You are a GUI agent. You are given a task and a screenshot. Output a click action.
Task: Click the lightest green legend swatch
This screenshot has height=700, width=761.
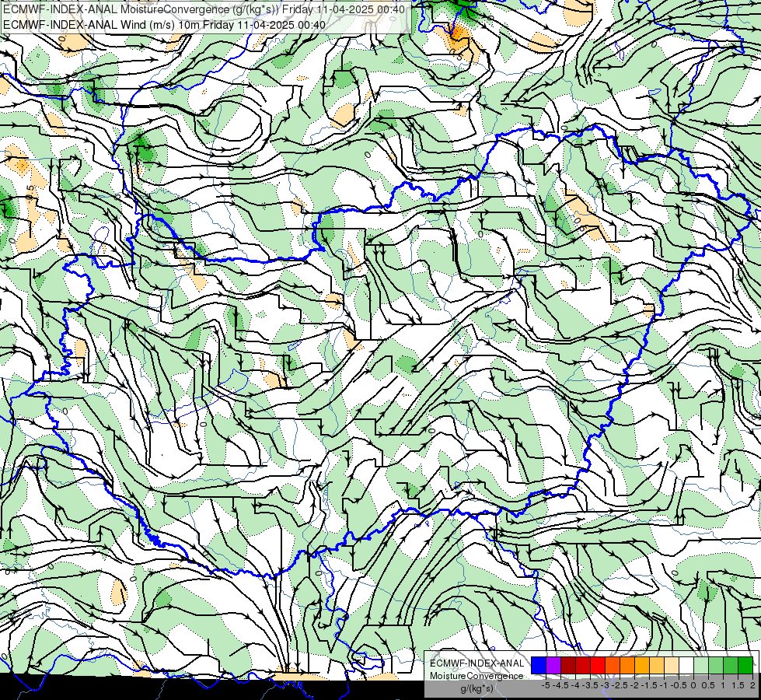701,665
